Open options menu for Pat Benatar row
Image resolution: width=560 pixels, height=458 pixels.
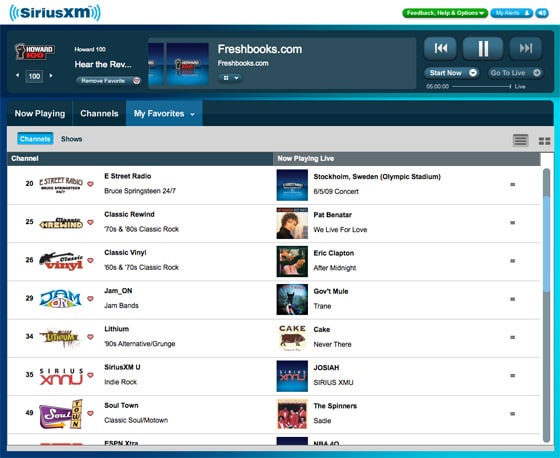tap(512, 223)
